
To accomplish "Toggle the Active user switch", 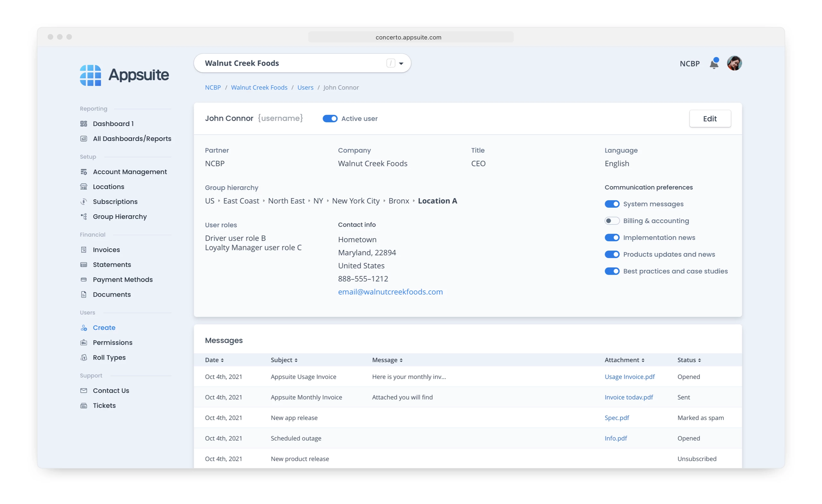I will [x=329, y=119].
